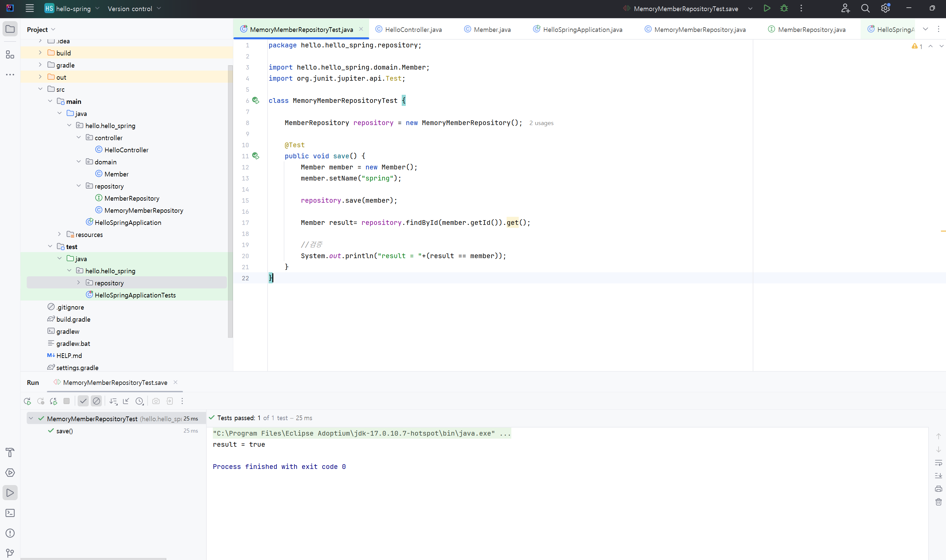Toggle scroll to end of console
The width and height of the screenshot is (946, 560).
[x=938, y=476]
